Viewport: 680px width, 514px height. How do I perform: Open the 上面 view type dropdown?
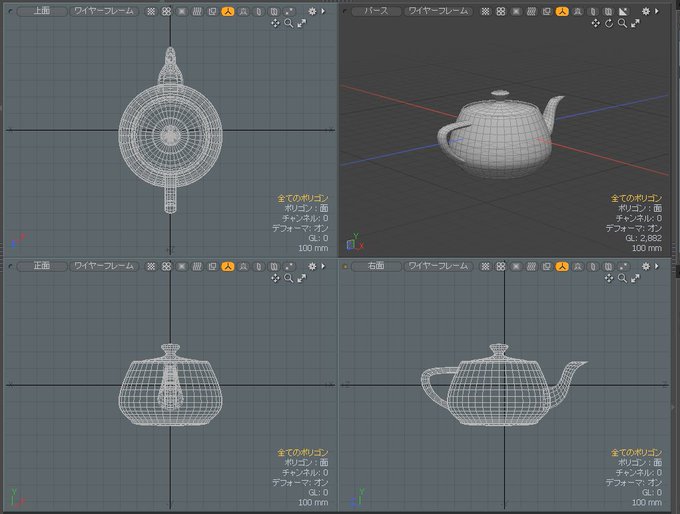pos(42,11)
